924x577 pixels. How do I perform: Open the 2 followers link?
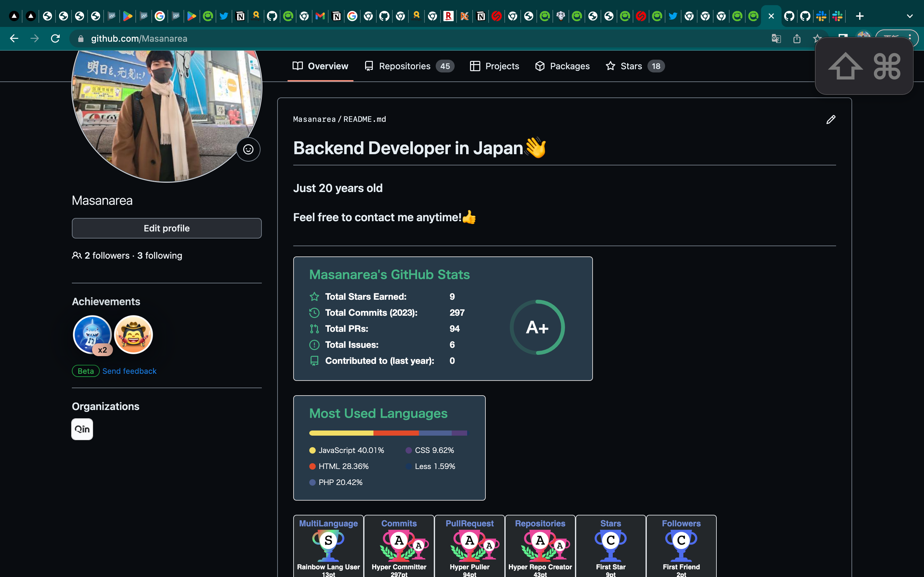point(107,255)
